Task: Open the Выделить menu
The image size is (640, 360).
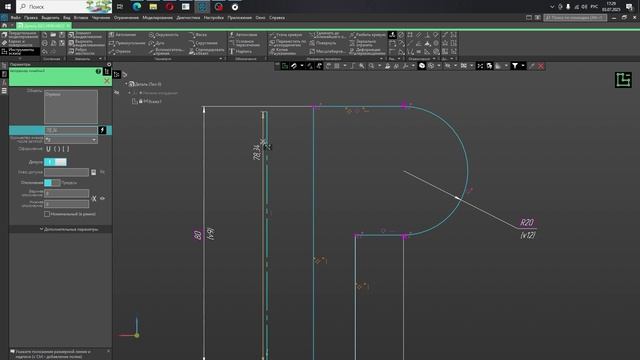Action: click(50, 18)
